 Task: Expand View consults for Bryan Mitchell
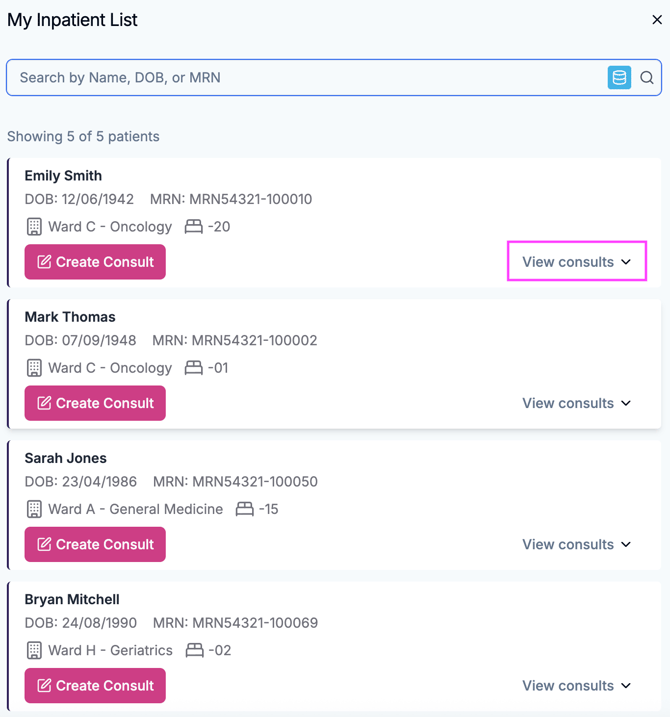pyautogui.click(x=577, y=685)
